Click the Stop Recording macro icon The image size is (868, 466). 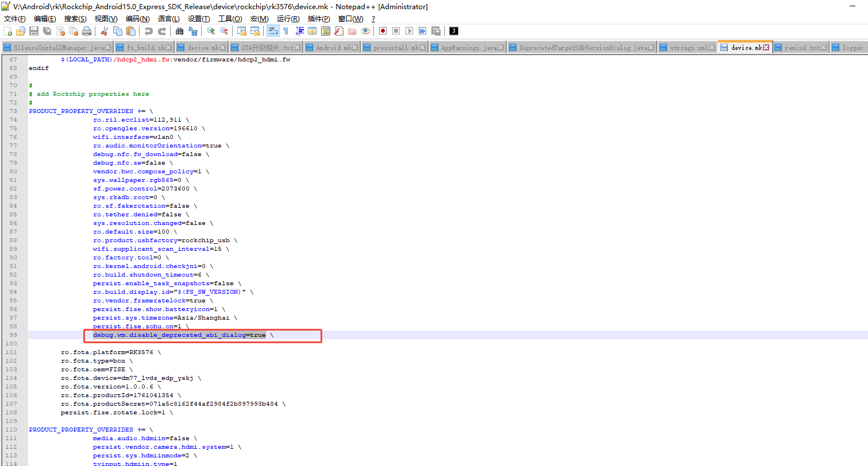(396, 31)
